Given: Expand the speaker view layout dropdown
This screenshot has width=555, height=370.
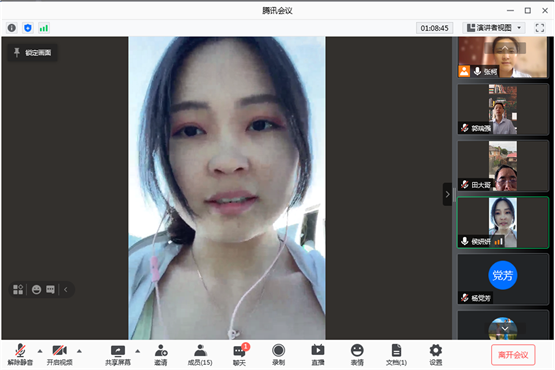Looking at the screenshot, I should coord(493,28).
